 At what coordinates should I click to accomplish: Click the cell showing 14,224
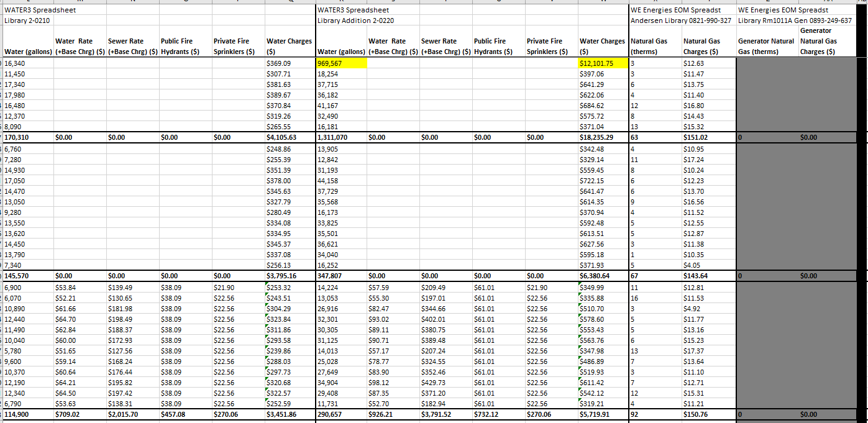(x=342, y=288)
